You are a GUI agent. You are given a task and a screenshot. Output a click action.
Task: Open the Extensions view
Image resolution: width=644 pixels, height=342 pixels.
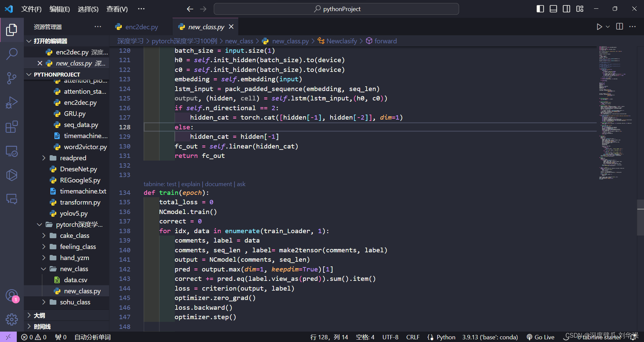(12, 127)
